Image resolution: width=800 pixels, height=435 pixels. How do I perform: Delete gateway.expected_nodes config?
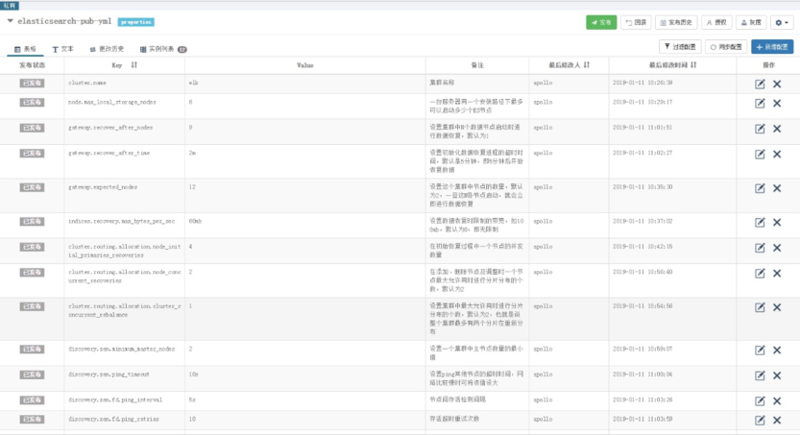[x=777, y=188]
